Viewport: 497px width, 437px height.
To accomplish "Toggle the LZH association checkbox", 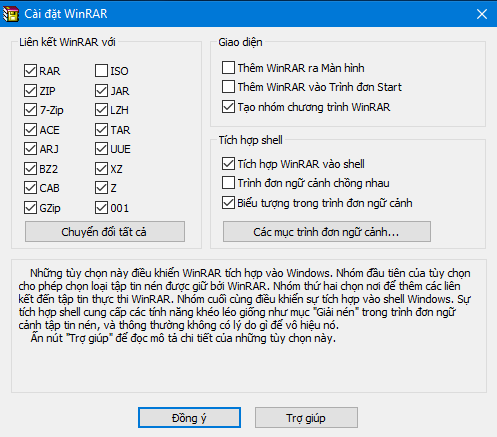I will tap(101, 110).
